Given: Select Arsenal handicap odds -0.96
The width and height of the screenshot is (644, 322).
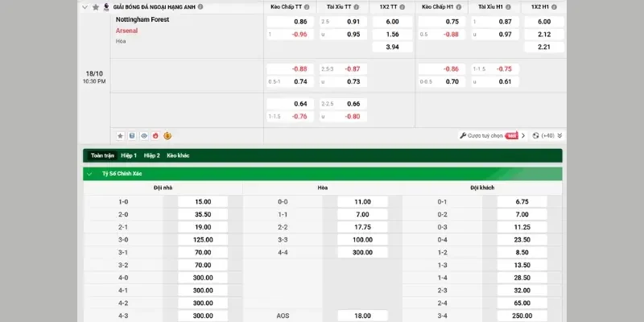Looking at the screenshot, I should (x=291, y=35).
